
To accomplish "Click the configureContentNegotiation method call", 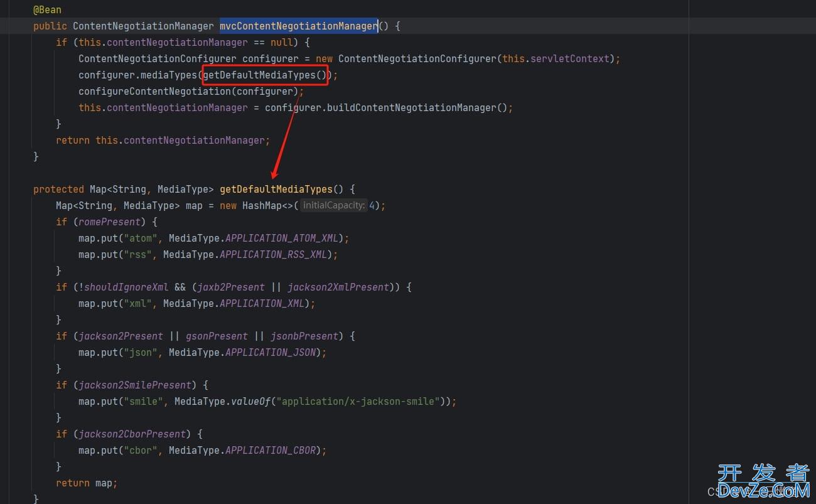I will click(x=154, y=92).
